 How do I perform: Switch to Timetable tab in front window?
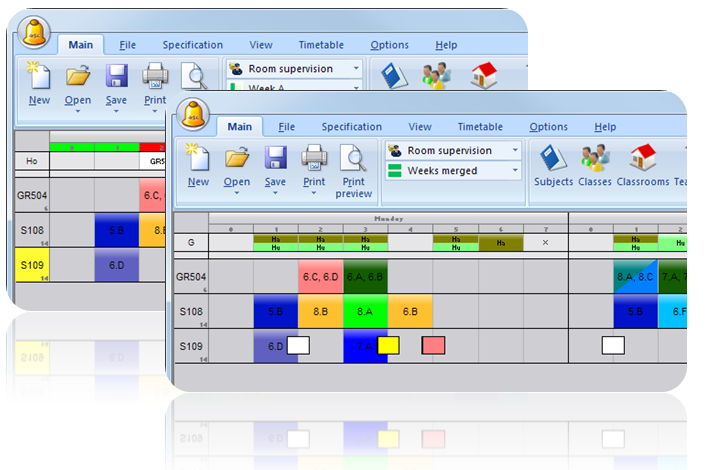(480, 127)
